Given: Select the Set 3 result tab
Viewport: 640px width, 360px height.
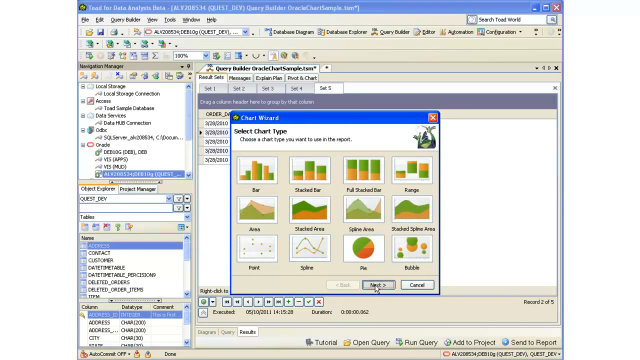Looking at the screenshot, I should [268, 89].
